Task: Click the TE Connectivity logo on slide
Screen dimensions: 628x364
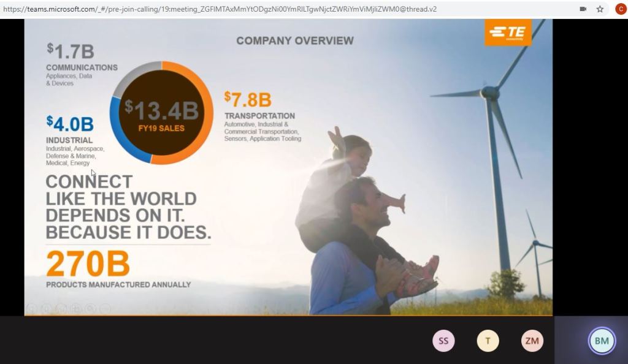Action: (x=508, y=32)
